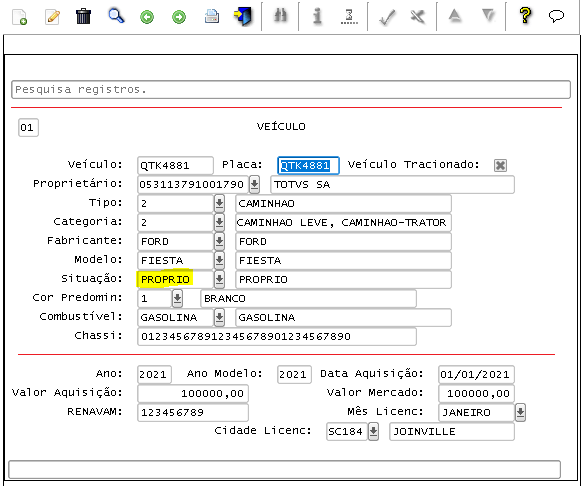Click the Placa field
Viewport: 583px width, 486px height.
tap(308, 165)
